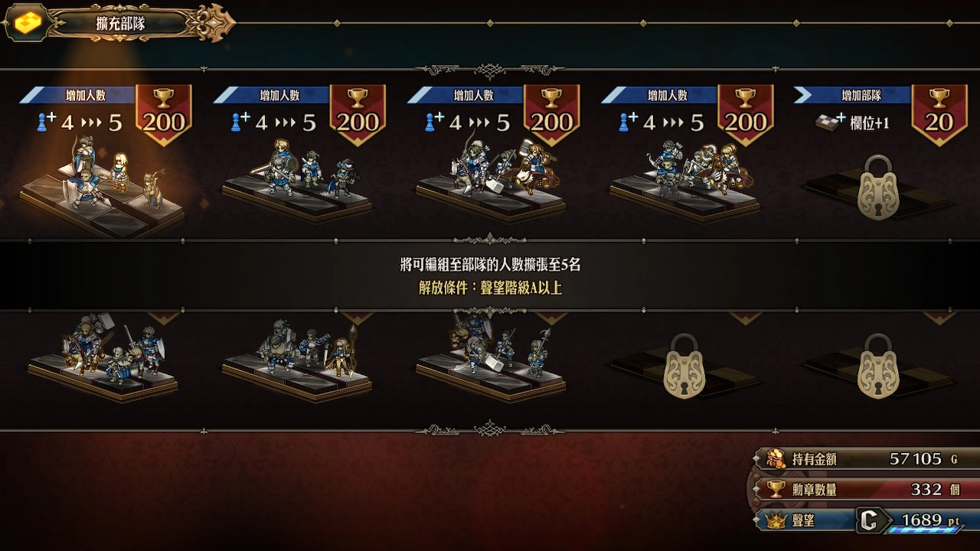Click the 增加部隊 欄位+1 header

[851, 109]
